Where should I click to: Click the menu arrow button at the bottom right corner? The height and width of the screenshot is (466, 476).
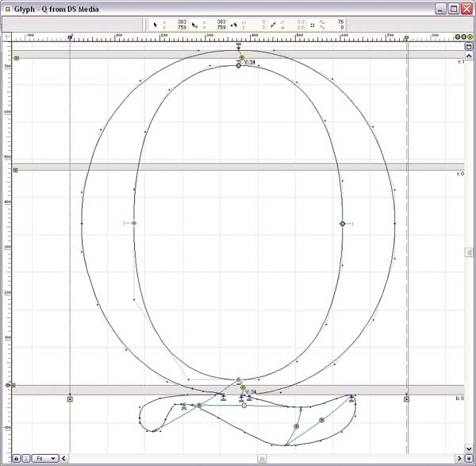pos(469,458)
